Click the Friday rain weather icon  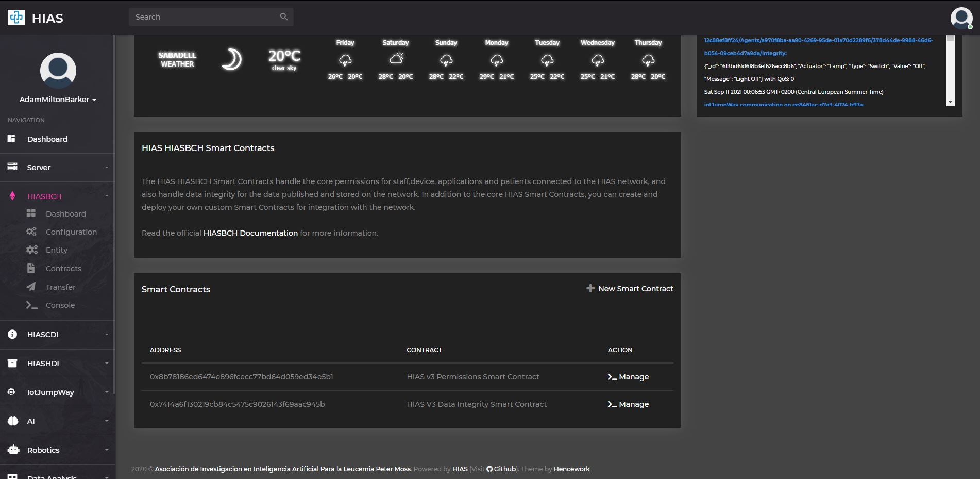[x=345, y=60]
